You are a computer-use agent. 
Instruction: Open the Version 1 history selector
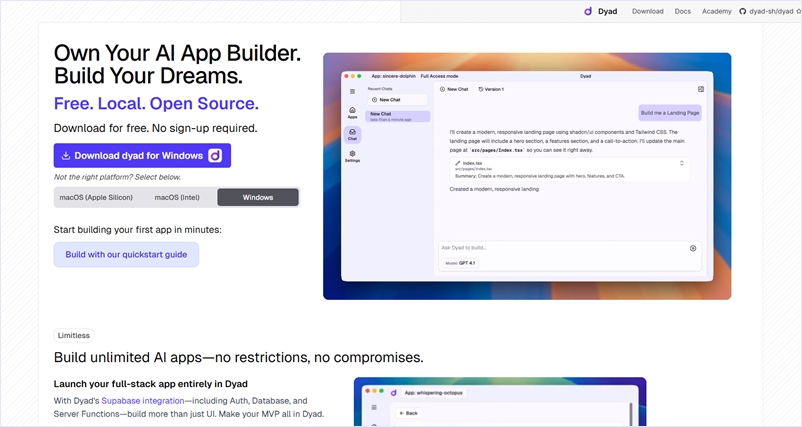pyautogui.click(x=491, y=89)
